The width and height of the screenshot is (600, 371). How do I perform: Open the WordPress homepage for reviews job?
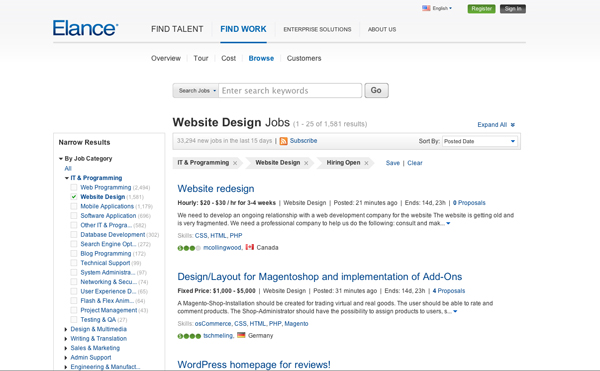254,364
